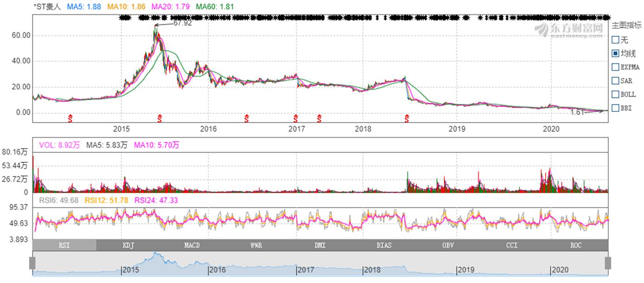Enable the EXPMA indicator checkbox
This screenshot has width=644, height=283.
pyautogui.click(x=615, y=67)
